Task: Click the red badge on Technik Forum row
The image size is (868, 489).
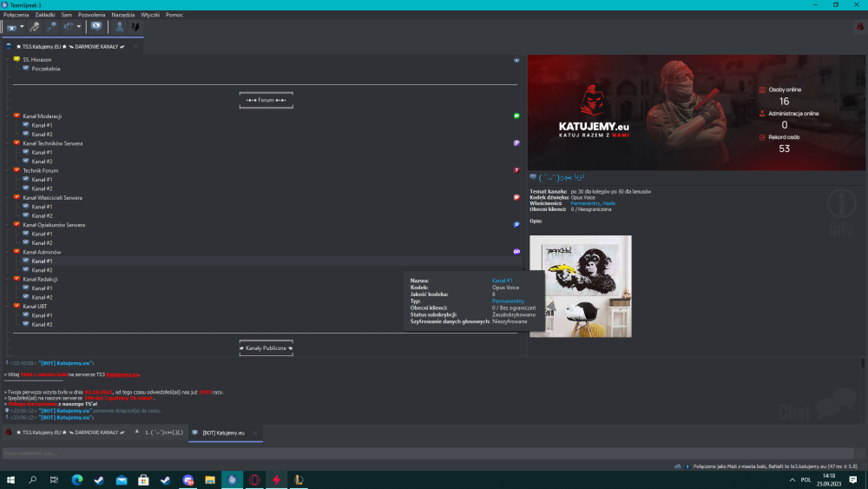Action: (x=516, y=170)
